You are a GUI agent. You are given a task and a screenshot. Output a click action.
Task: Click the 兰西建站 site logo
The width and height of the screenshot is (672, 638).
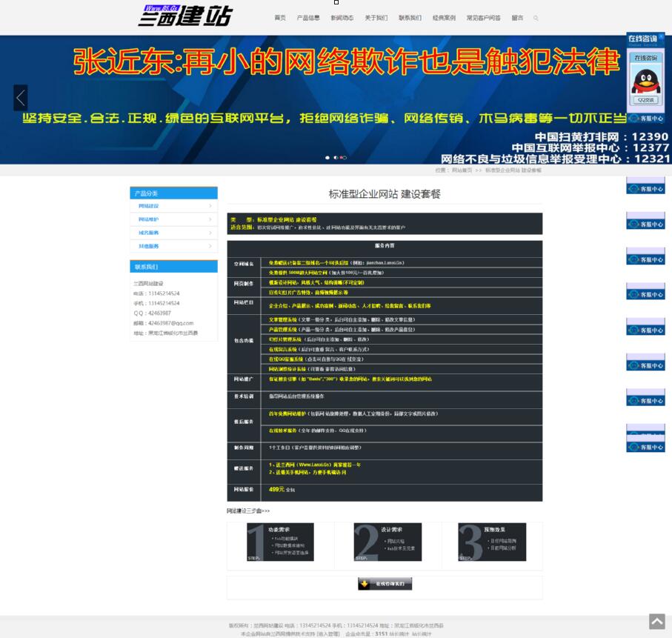pyautogui.click(x=185, y=16)
